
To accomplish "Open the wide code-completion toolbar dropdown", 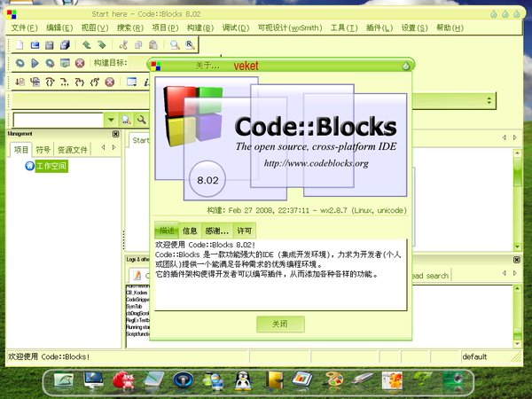I will [x=489, y=100].
